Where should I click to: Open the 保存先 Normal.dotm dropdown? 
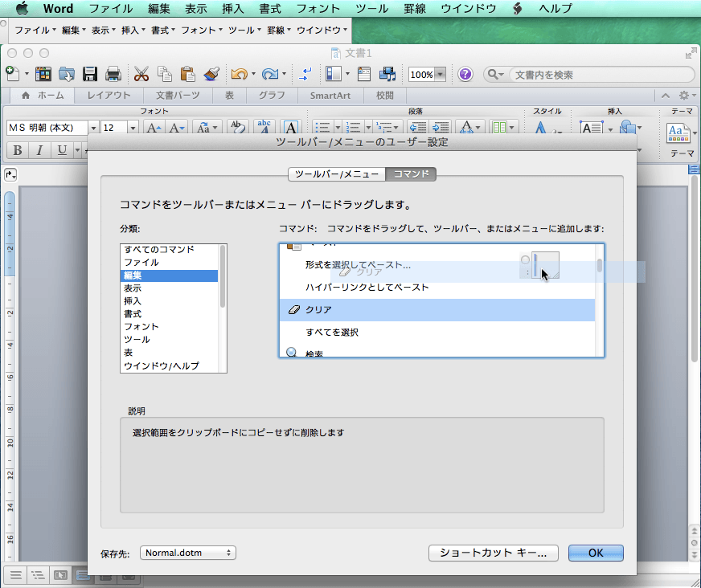188,553
